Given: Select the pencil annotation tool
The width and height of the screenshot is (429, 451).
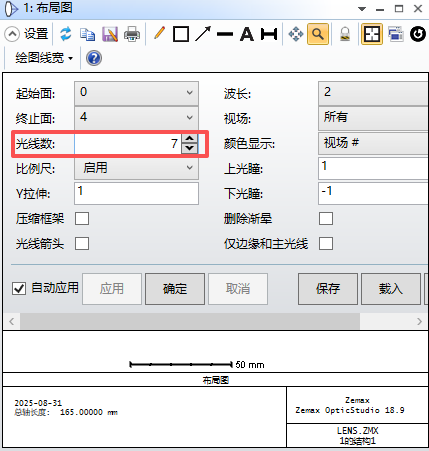Looking at the screenshot, I should 159,34.
